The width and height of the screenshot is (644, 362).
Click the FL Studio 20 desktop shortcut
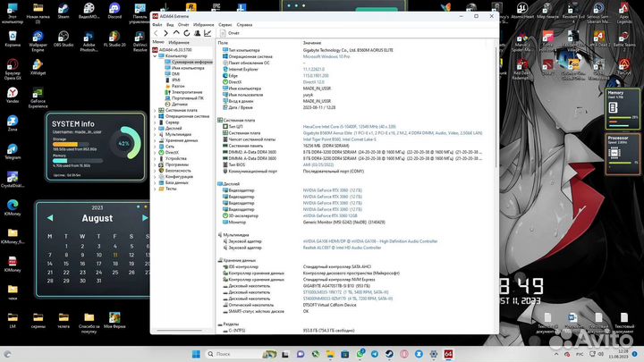pos(114,39)
